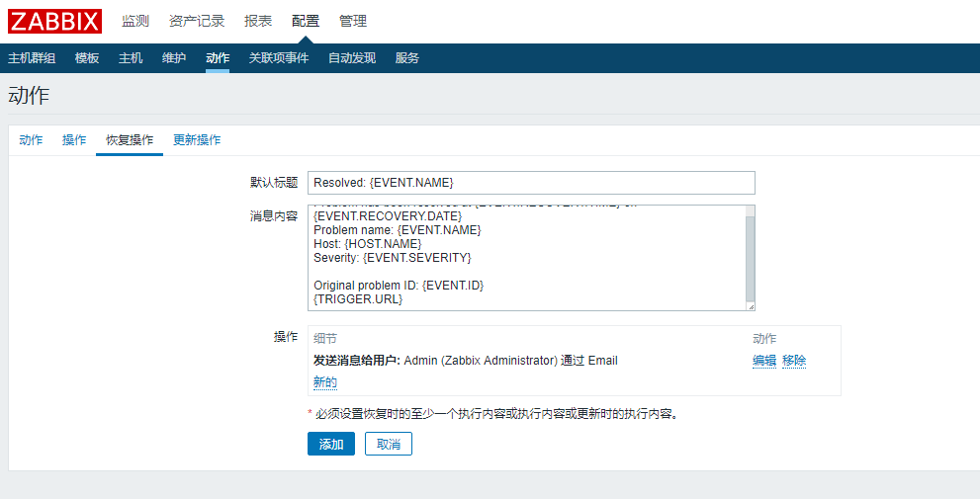
Task: Go to 维护 in the submenu
Action: coord(174,58)
